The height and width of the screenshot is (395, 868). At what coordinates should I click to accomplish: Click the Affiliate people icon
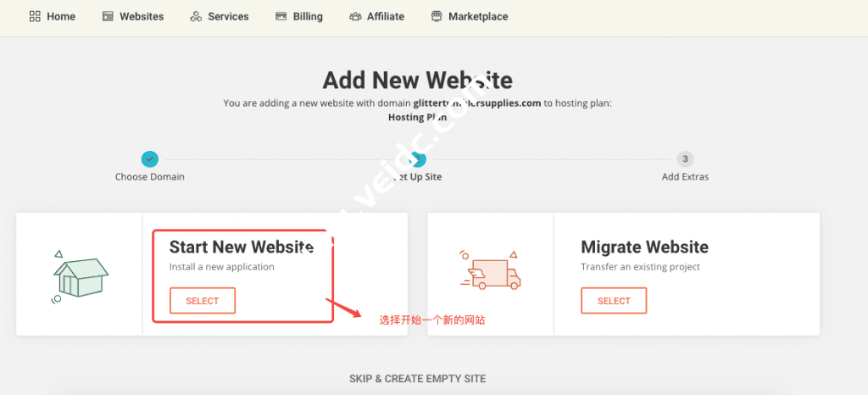[x=355, y=17]
